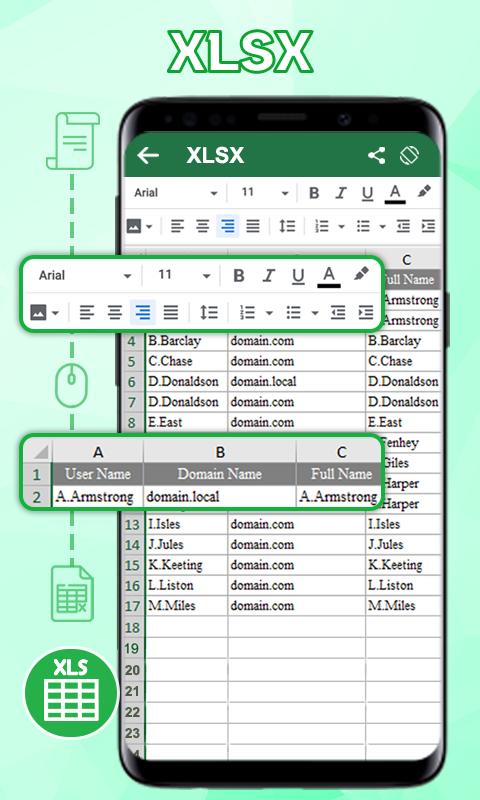The width and height of the screenshot is (480, 800).
Task: Tap the back arrow in the XLSX header
Action: click(x=148, y=156)
